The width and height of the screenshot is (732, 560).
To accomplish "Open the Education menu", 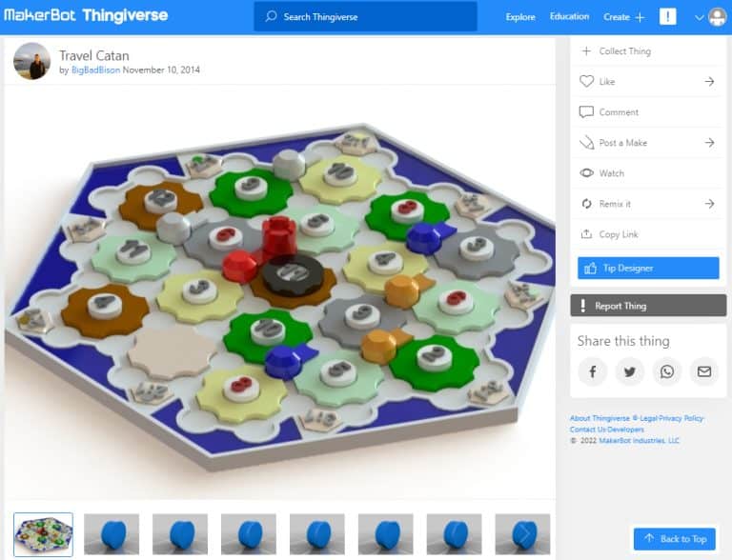I will tap(569, 16).
